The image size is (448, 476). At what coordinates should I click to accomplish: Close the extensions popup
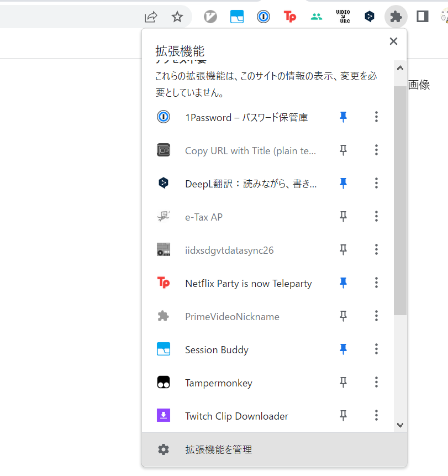393,41
